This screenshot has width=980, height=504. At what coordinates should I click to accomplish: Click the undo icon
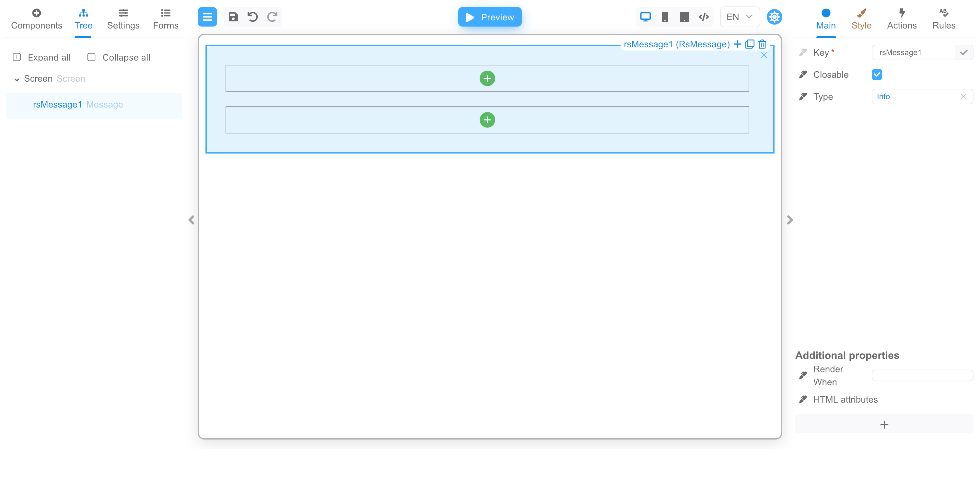coord(253,17)
